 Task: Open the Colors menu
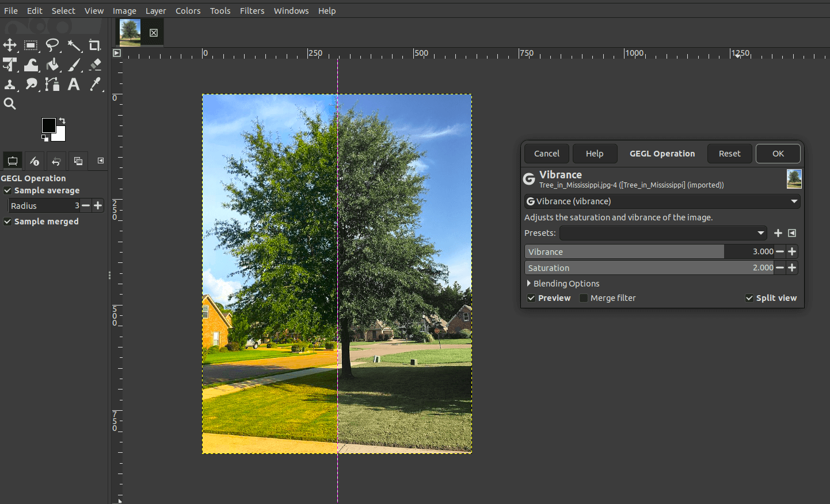coord(188,10)
